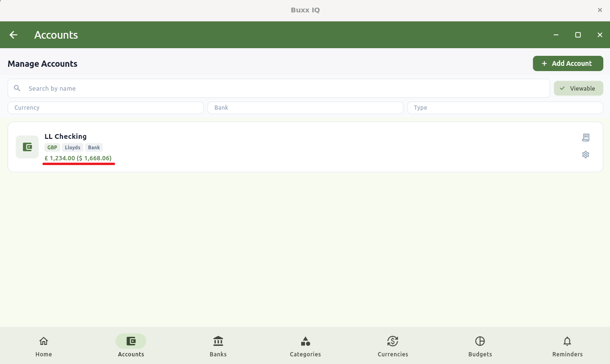The width and height of the screenshot is (610, 364).
Task: Focus the Search by name field
Action: [x=279, y=88]
